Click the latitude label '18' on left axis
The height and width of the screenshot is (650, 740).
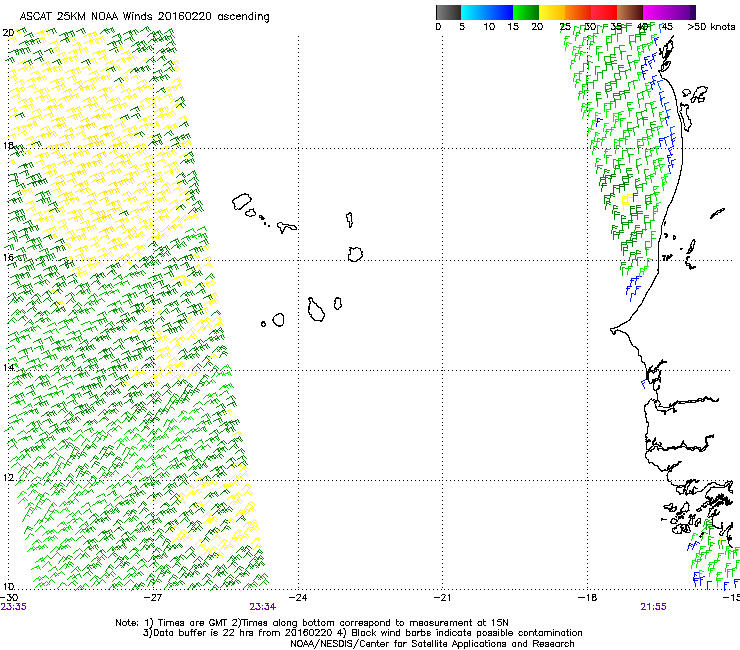coord(8,145)
